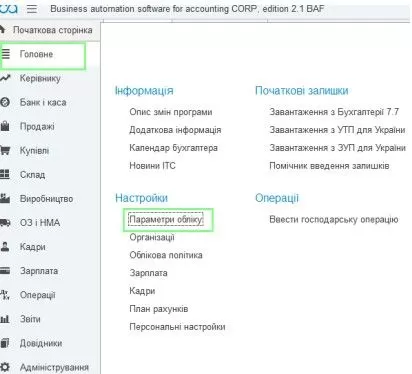
Task: Open the Довідники section
Action: pos(41,343)
